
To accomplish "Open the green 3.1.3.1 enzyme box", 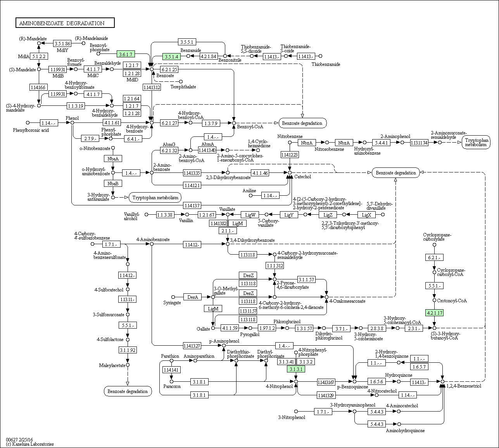I will tap(296, 369).
